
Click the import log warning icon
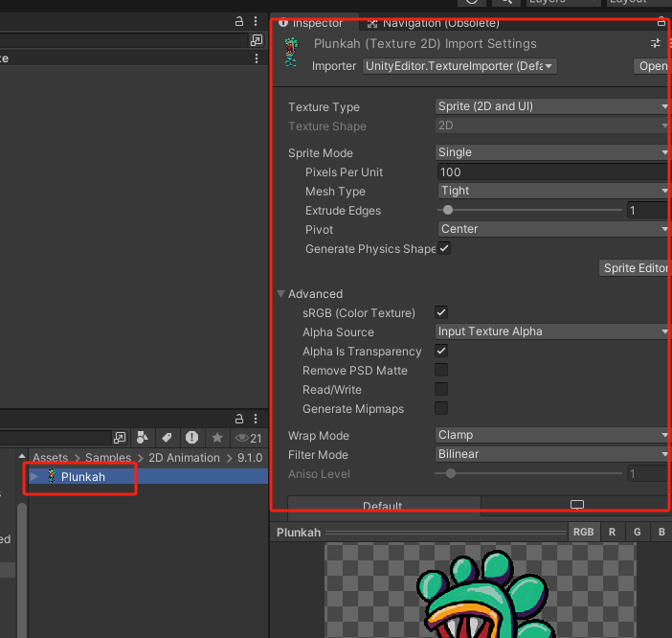pyautogui.click(x=191, y=438)
